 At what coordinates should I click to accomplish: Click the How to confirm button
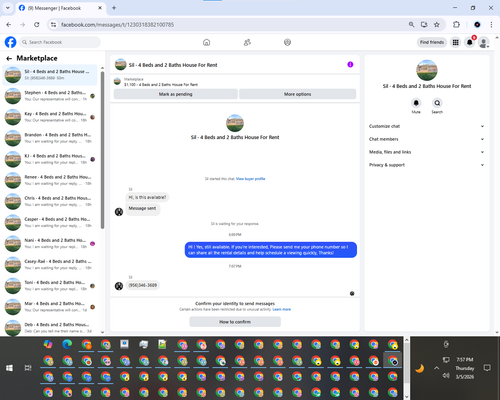pyautogui.click(x=235, y=322)
